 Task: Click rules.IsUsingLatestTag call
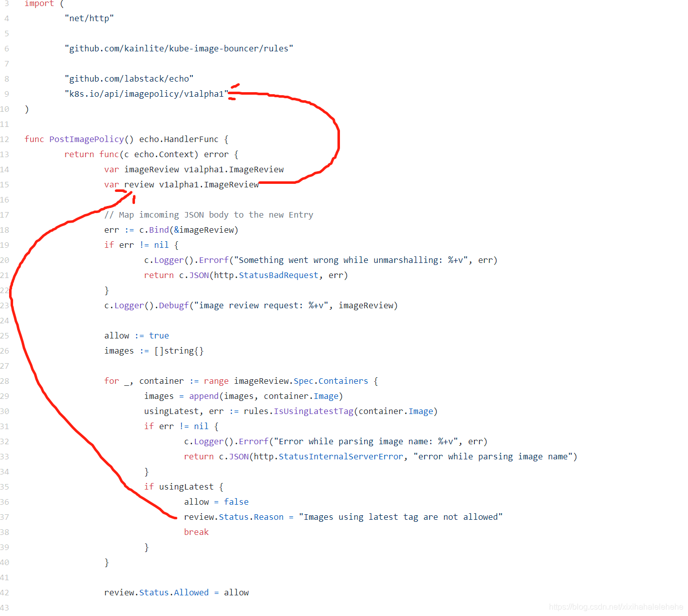[340, 411]
